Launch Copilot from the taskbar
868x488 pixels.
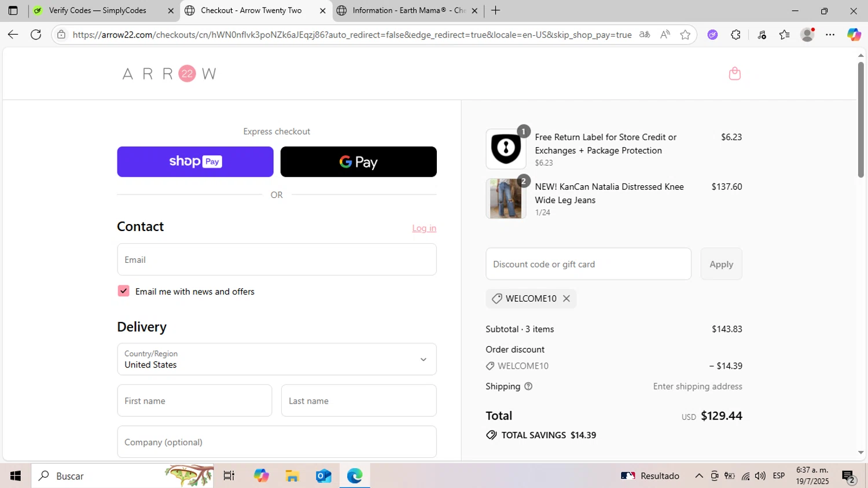[x=261, y=476]
